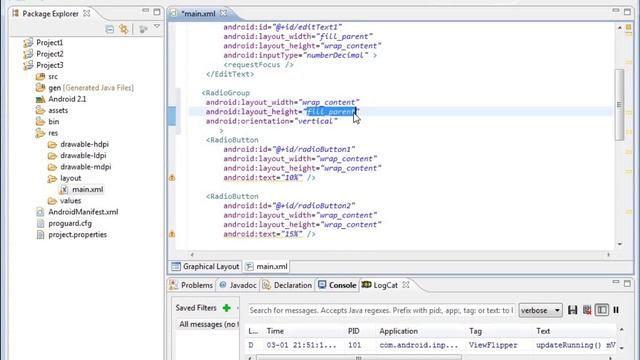This screenshot has width=640, height=360.
Task: Switch to main.xml source tab at bottom
Action: click(x=267, y=267)
